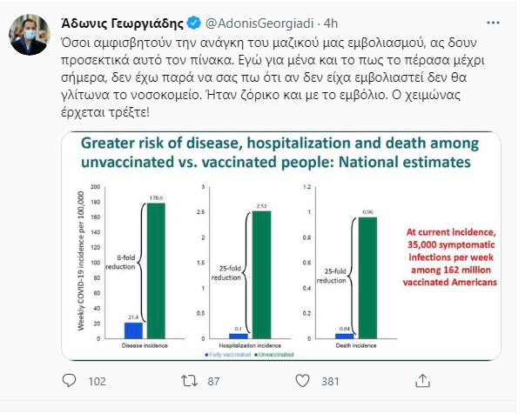The height and width of the screenshot is (414, 532).
Task: Click the green 0.96 death incidence bar
Action: click(x=367, y=277)
